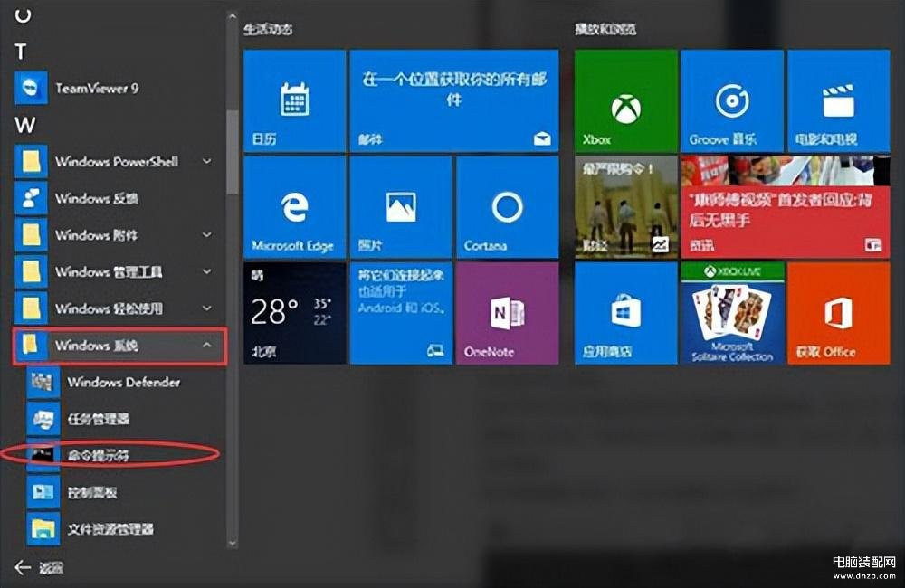The width and height of the screenshot is (905, 588).
Task: Click the app list scrollbar up arrow
Action: click(232, 17)
